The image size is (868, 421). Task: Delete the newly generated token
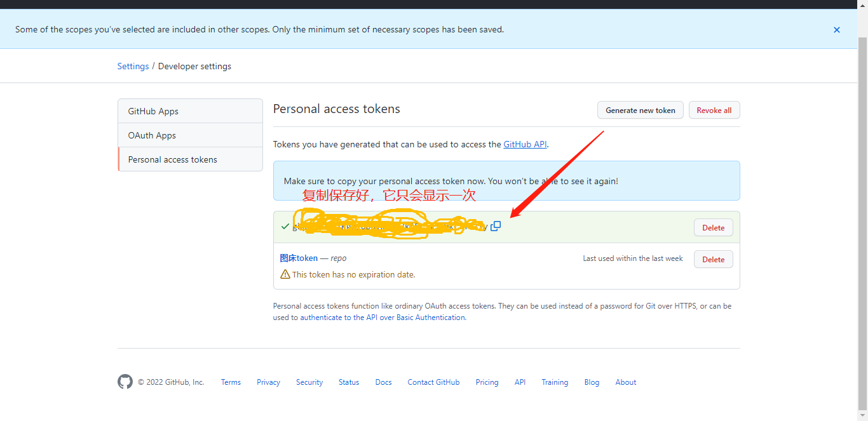[714, 227]
